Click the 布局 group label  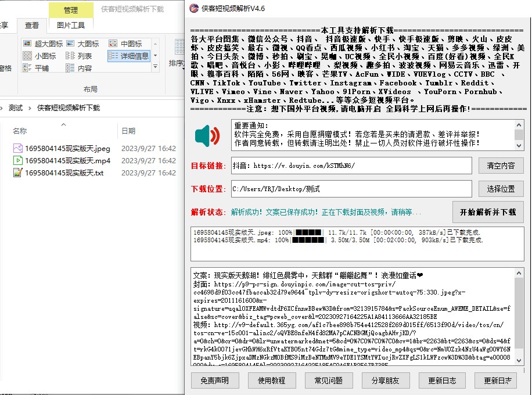90,89
